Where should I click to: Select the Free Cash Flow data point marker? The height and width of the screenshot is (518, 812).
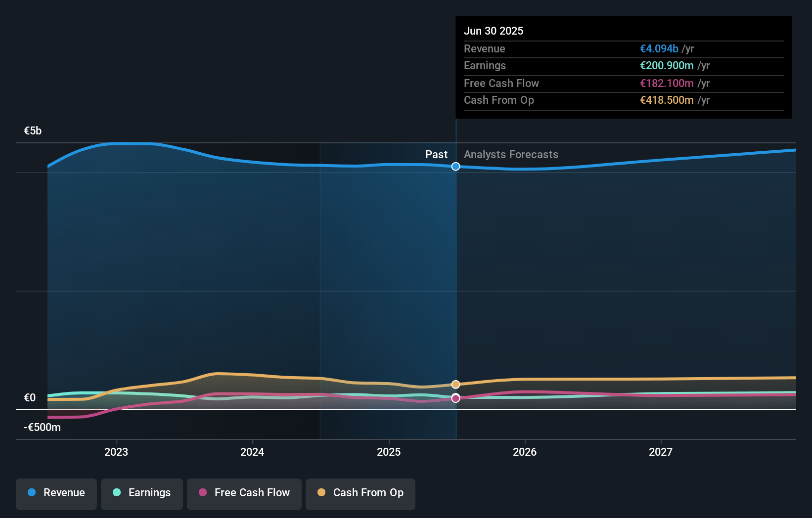point(456,398)
